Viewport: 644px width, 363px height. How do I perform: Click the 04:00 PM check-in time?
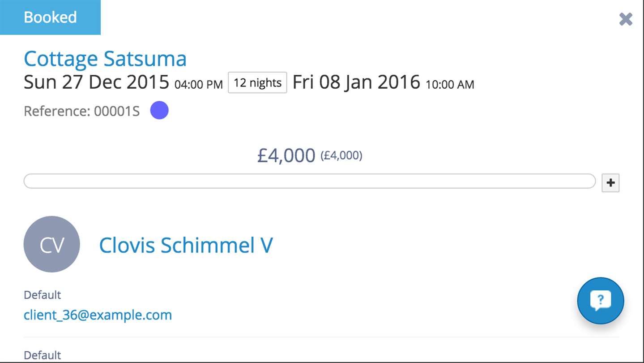tap(198, 84)
